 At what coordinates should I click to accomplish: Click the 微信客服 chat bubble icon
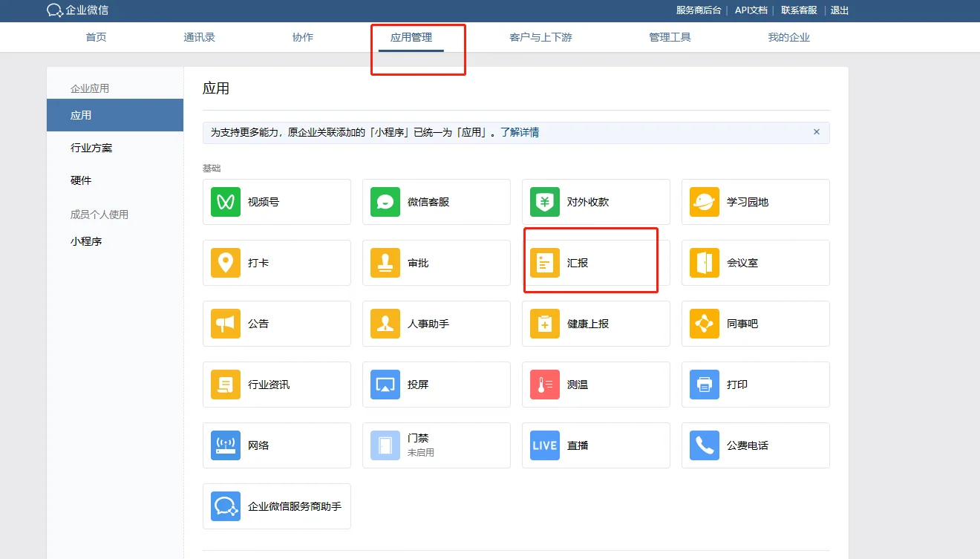(385, 202)
